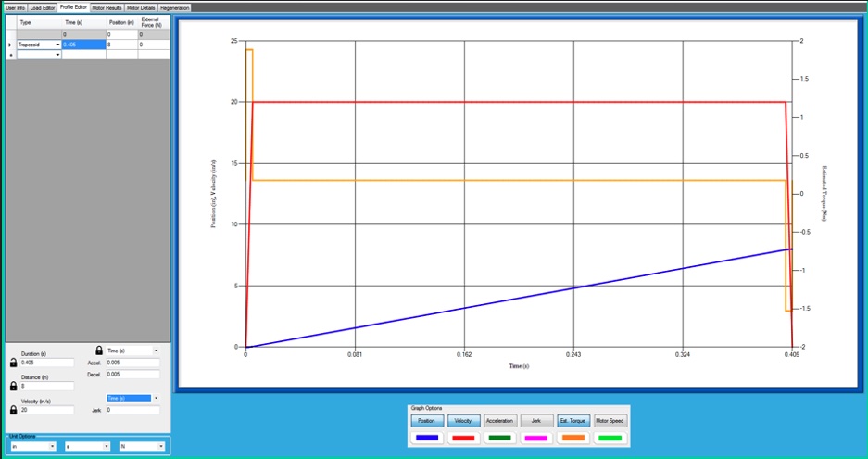Open the length unit 'in' dropdown
The image size is (868, 459).
tap(52, 446)
